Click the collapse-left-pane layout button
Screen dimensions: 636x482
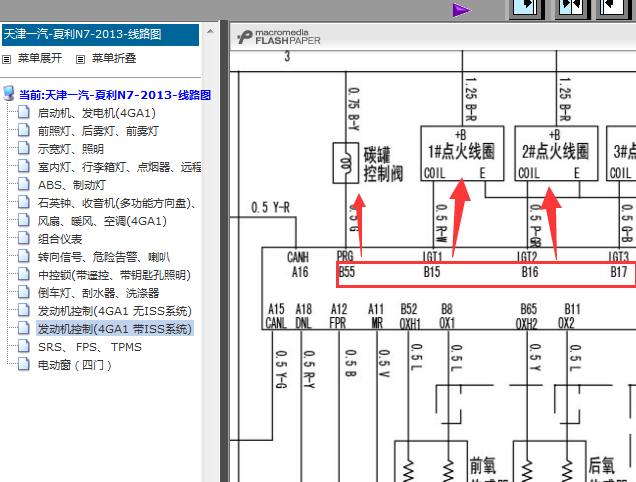(612, 7)
